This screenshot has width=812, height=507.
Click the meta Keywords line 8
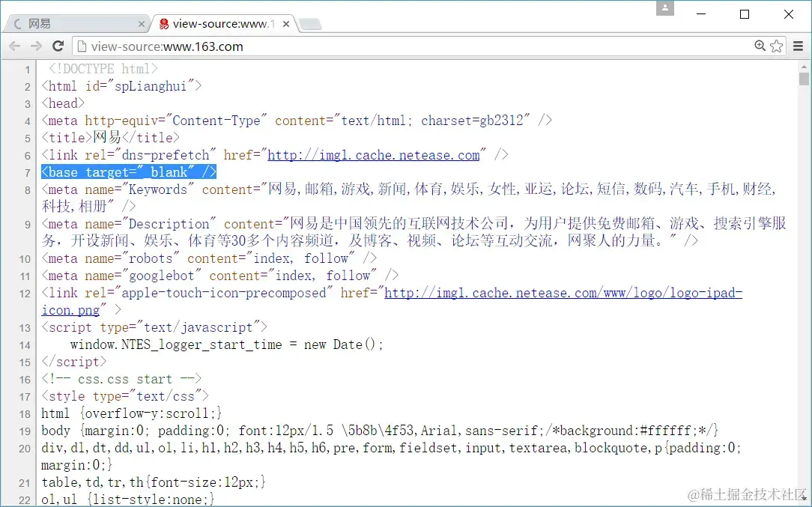(x=409, y=198)
